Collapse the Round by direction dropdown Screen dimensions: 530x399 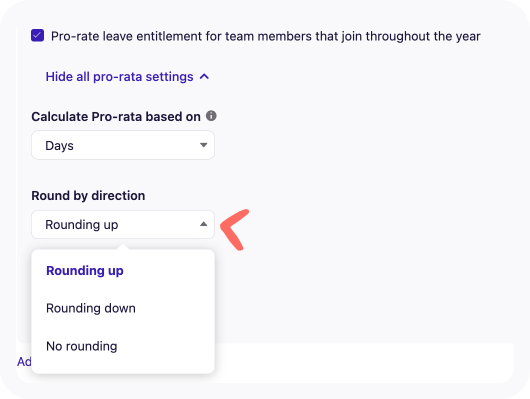(x=123, y=225)
